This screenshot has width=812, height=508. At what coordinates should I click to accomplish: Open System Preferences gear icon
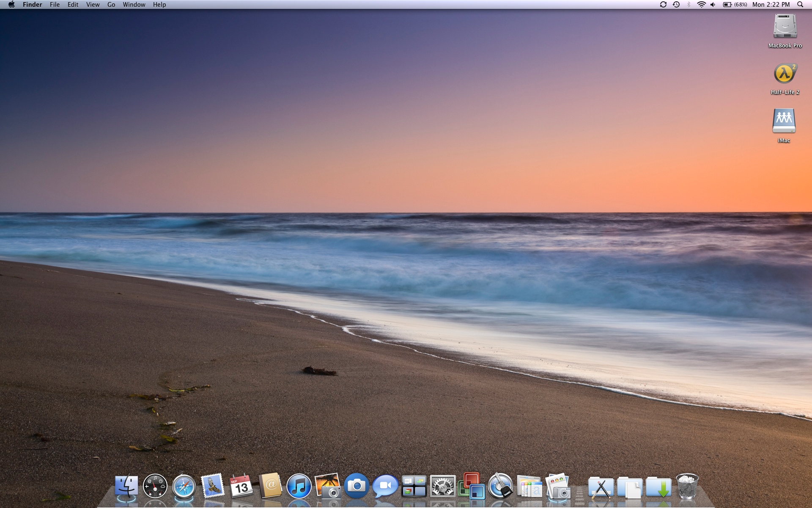(x=442, y=486)
